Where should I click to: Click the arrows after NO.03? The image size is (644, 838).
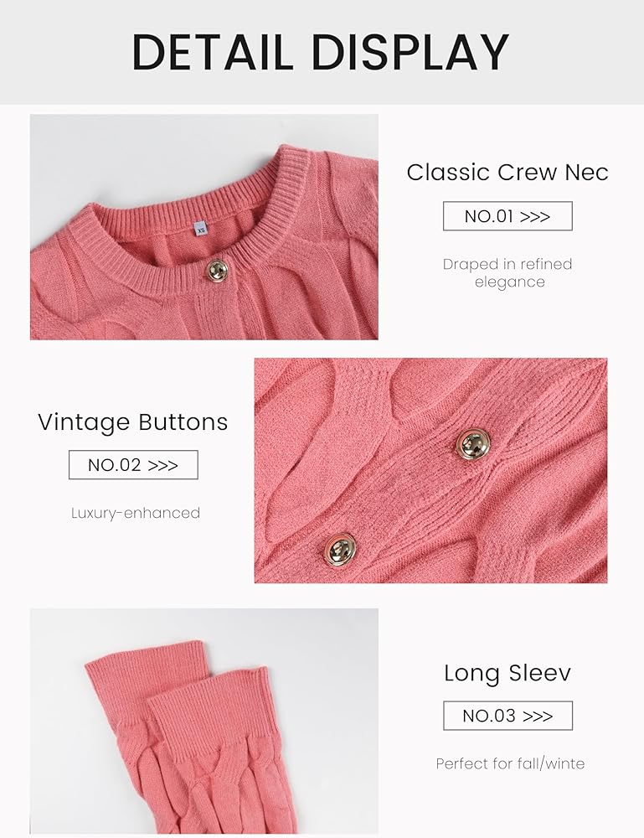coord(537,716)
